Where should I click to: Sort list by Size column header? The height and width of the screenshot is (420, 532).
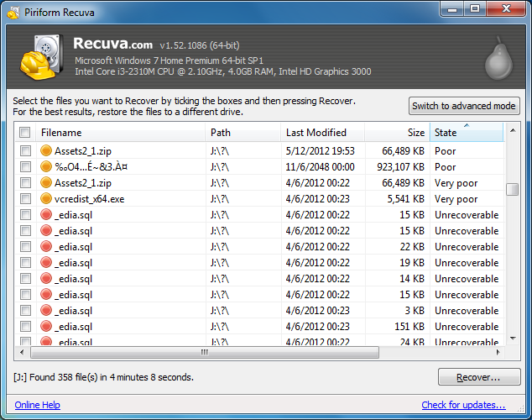tap(397, 133)
